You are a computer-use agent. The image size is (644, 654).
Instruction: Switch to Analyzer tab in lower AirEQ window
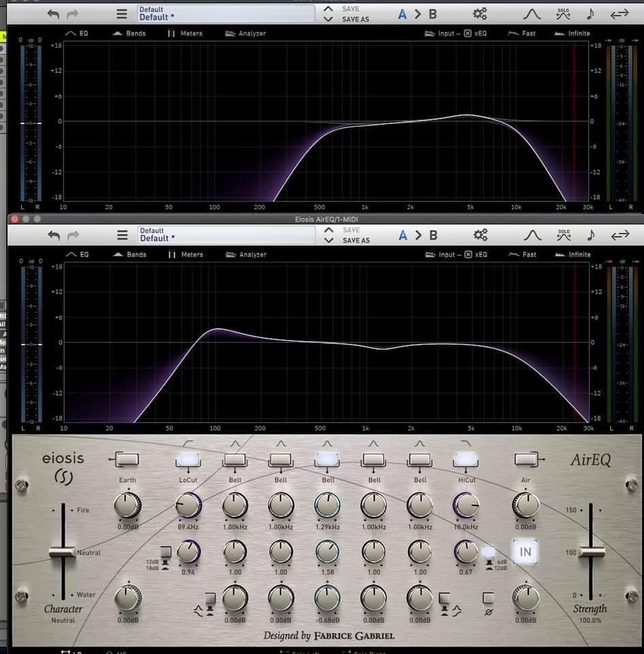coord(246,254)
